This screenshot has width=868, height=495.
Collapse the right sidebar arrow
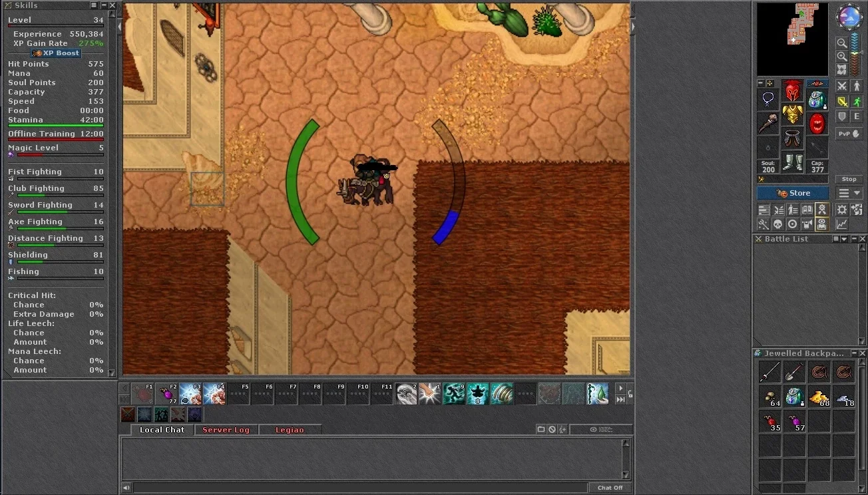coord(633,27)
